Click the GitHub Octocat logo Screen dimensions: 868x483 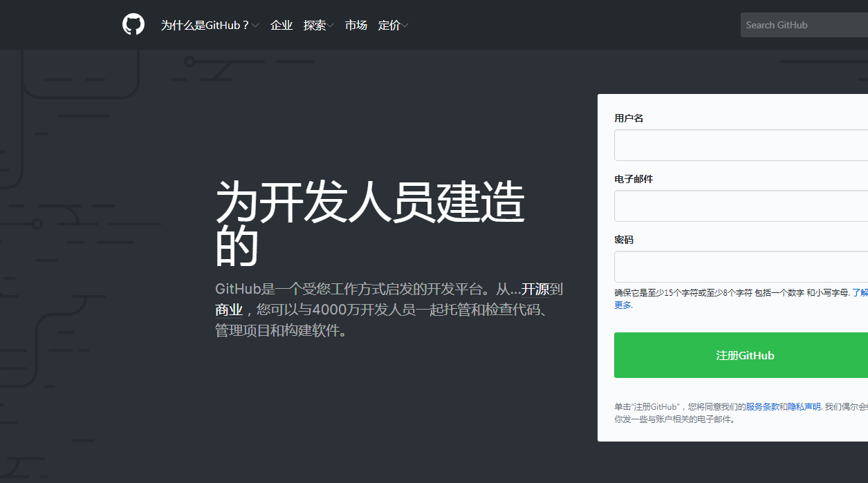[x=133, y=24]
